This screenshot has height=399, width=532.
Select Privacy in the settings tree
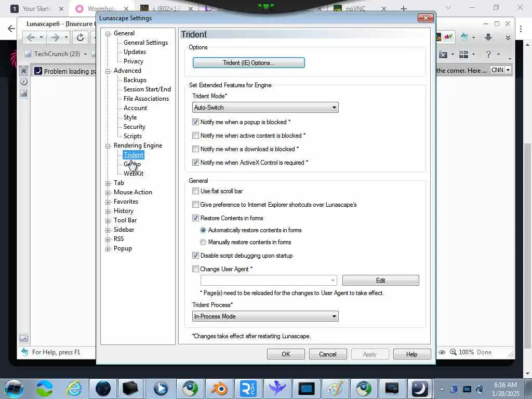click(x=134, y=61)
